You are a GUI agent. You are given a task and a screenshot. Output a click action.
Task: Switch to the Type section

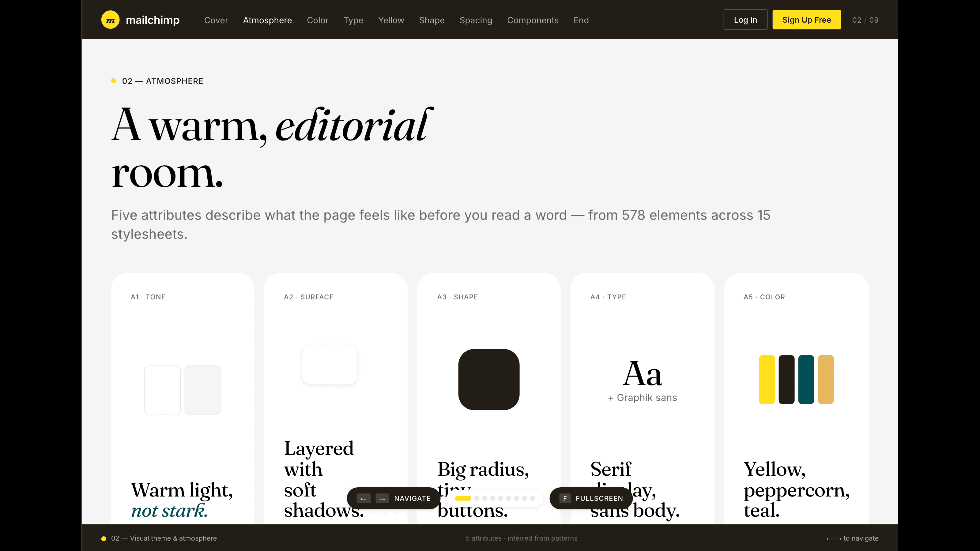pyautogui.click(x=353, y=20)
